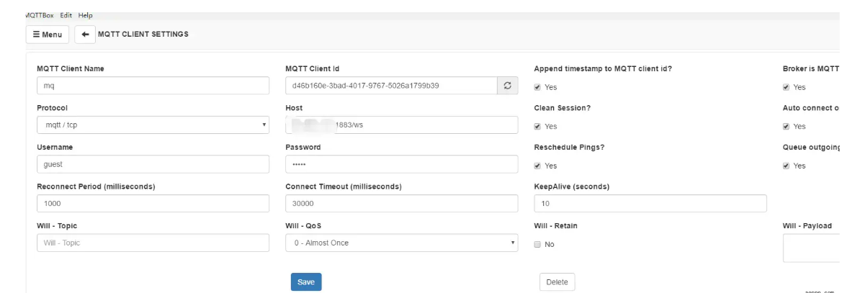Uncheck the Clean Session checkbox
The height and width of the screenshot is (293, 868).
[x=537, y=127]
